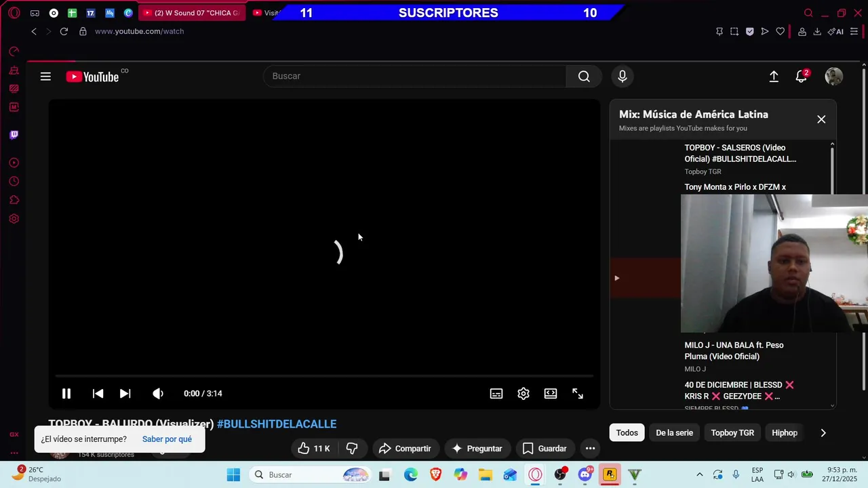Add page to bookmarks heart
The width and height of the screenshot is (868, 488).
(x=781, y=31)
